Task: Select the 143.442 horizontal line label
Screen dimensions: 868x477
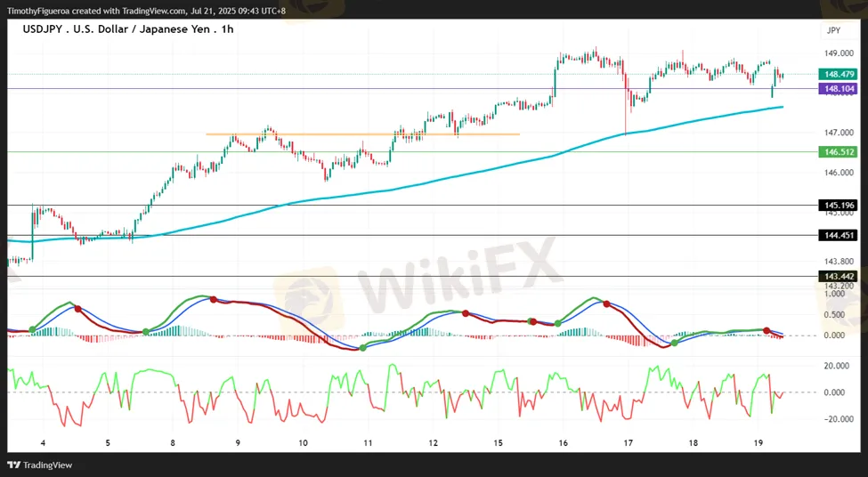Action: [x=840, y=276]
